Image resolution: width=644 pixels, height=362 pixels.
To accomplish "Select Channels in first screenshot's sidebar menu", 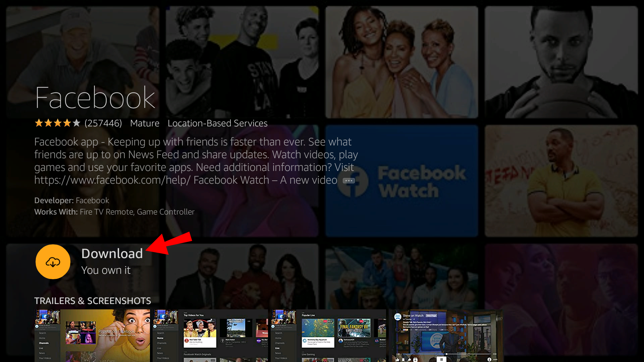I will [x=44, y=343].
